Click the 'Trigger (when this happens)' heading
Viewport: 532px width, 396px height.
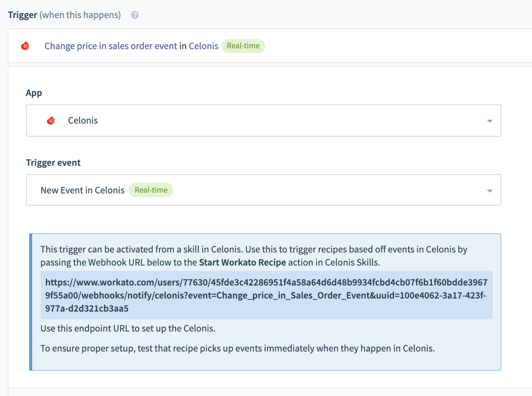tap(64, 15)
